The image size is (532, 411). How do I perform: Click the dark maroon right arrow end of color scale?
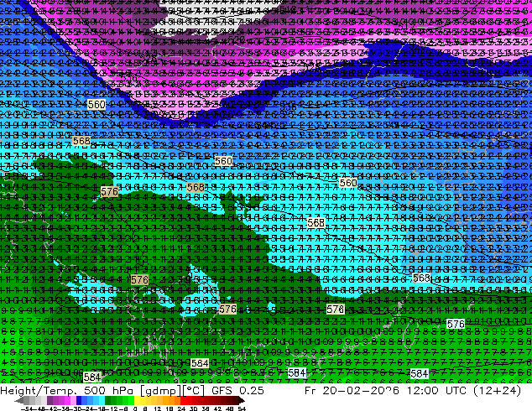tap(241, 401)
